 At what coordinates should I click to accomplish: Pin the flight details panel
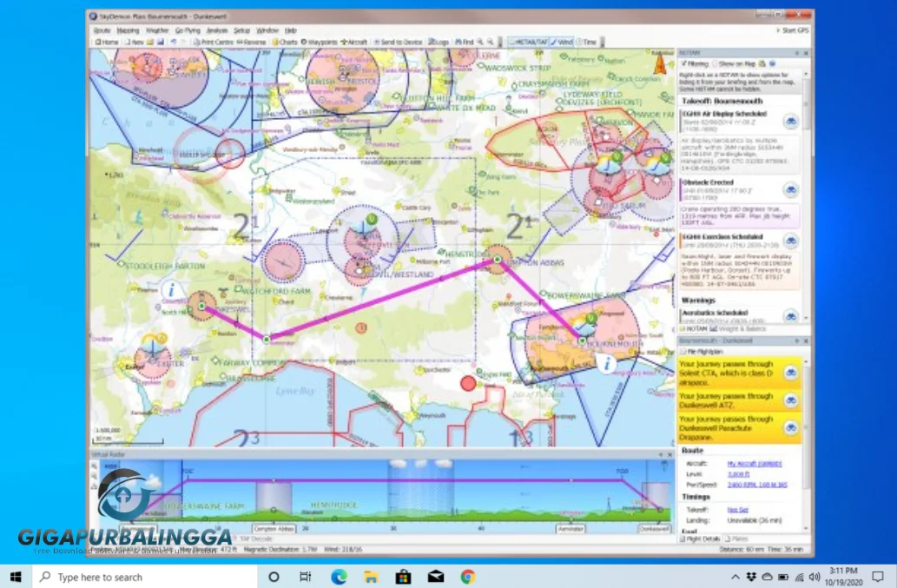(797, 341)
